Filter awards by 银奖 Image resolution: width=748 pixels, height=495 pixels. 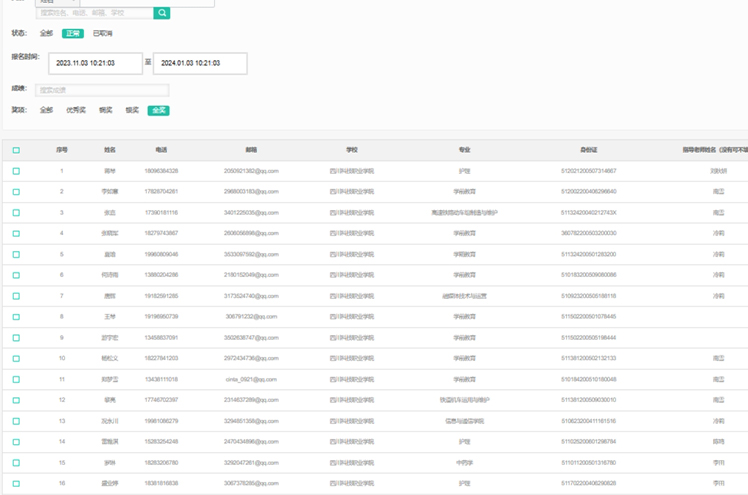tap(132, 110)
